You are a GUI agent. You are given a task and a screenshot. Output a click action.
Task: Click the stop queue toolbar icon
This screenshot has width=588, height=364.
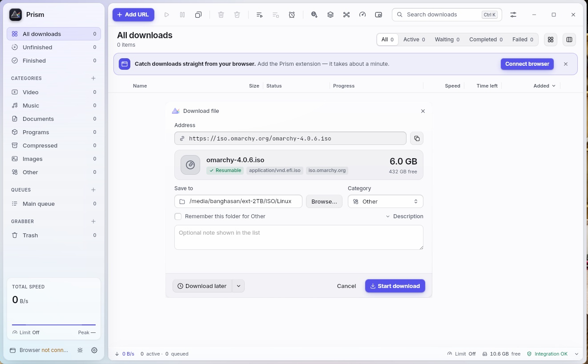276,15
